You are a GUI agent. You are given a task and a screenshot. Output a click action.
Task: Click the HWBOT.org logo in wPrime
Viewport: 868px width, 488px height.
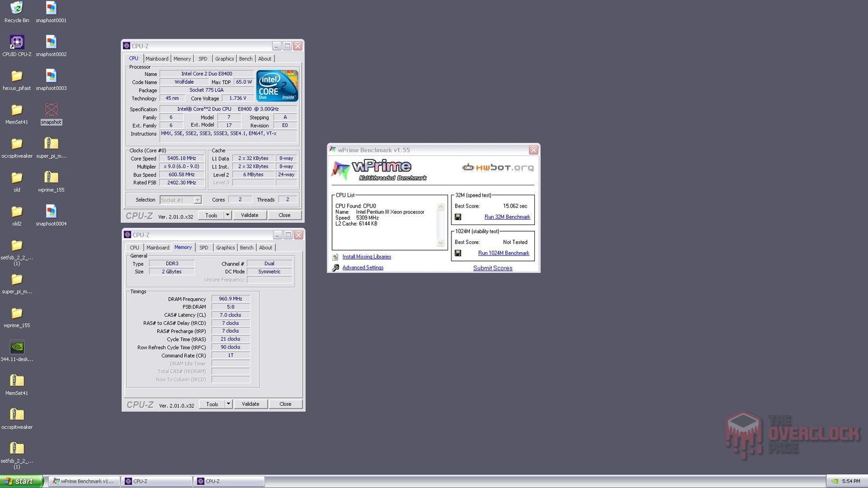pyautogui.click(x=496, y=168)
